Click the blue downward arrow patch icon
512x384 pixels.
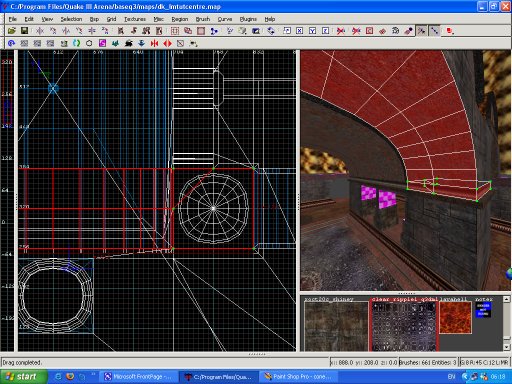[141, 43]
